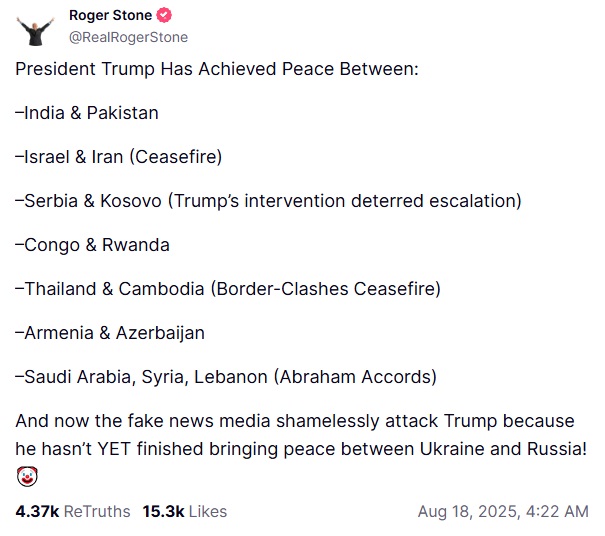605x536 pixels.
Task: View the 4.37k ReTruths count
Action: click(x=72, y=511)
